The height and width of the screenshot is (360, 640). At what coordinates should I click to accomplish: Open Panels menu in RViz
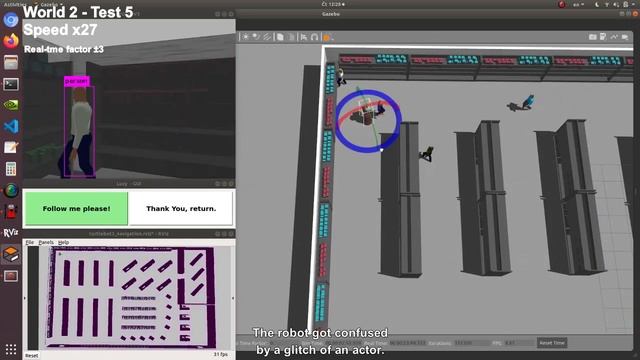46,242
